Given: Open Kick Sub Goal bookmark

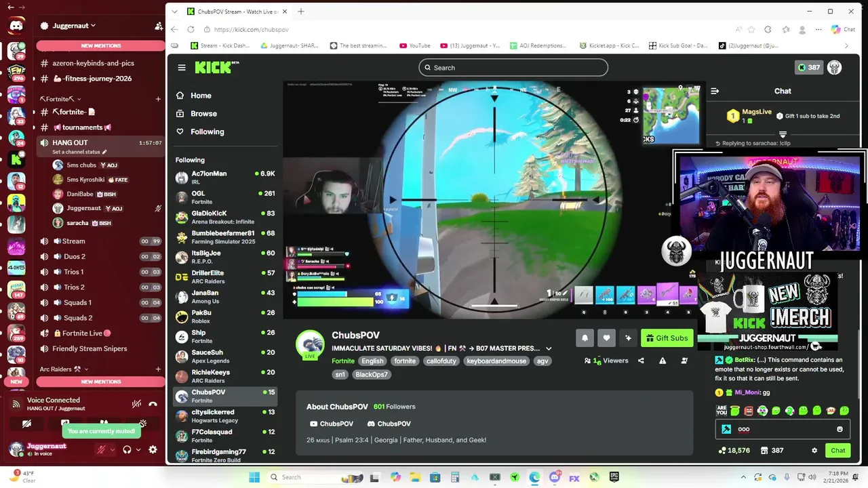Looking at the screenshot, I should 677,45.
